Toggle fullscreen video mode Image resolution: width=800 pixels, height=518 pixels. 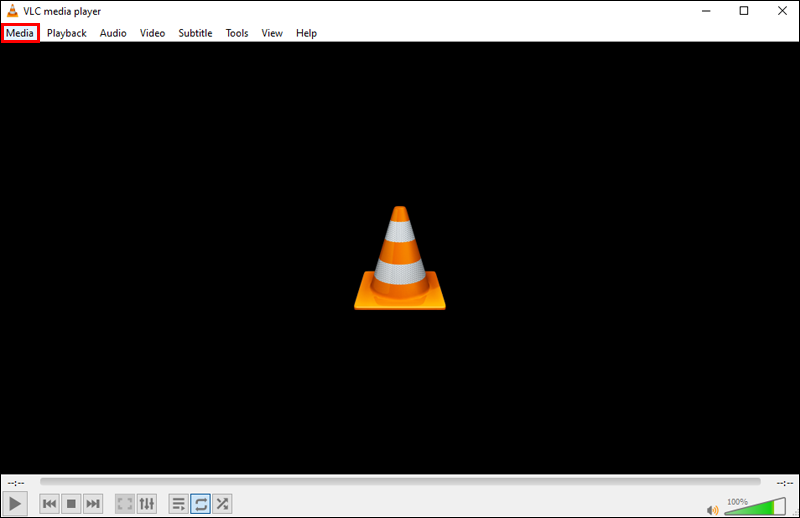(x=124, y=504)
